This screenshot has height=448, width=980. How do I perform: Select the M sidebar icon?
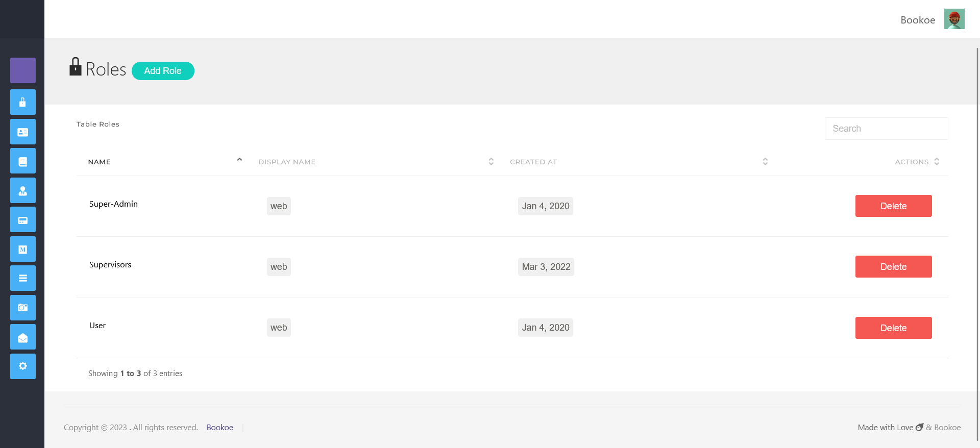tap(22, 249)
